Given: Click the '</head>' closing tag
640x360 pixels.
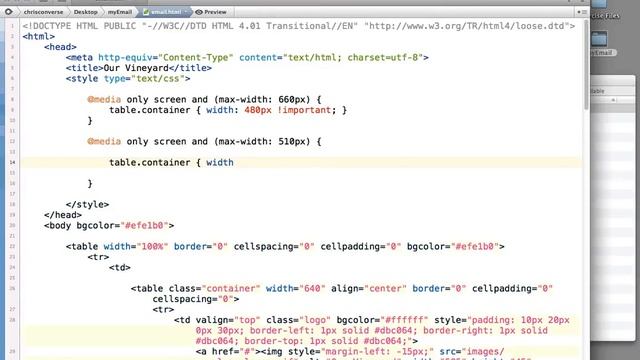Looking at the screenshot, I should (x=63, y=215).
